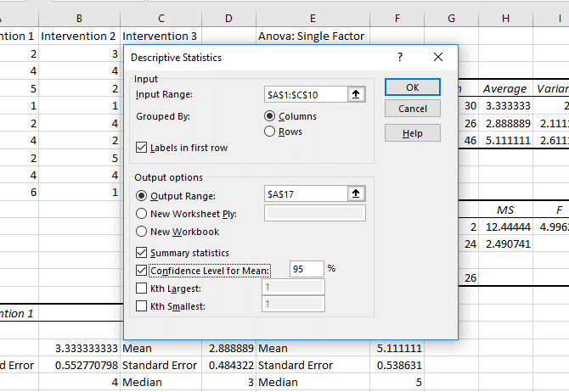Click the Output Range collapse dialog icon
This screenshot has width=569, height=392.
click(x=357, y=194)
